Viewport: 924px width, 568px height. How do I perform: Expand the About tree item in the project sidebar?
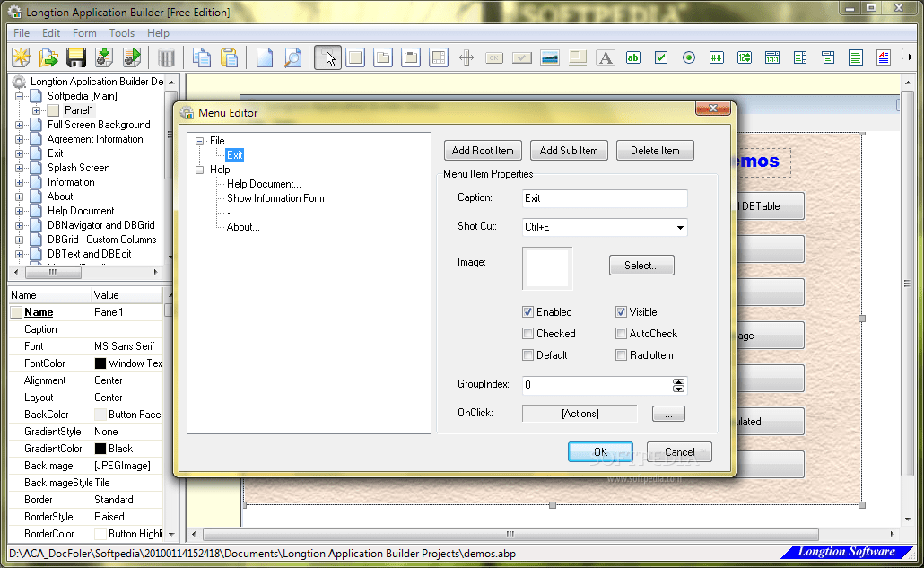19,196
